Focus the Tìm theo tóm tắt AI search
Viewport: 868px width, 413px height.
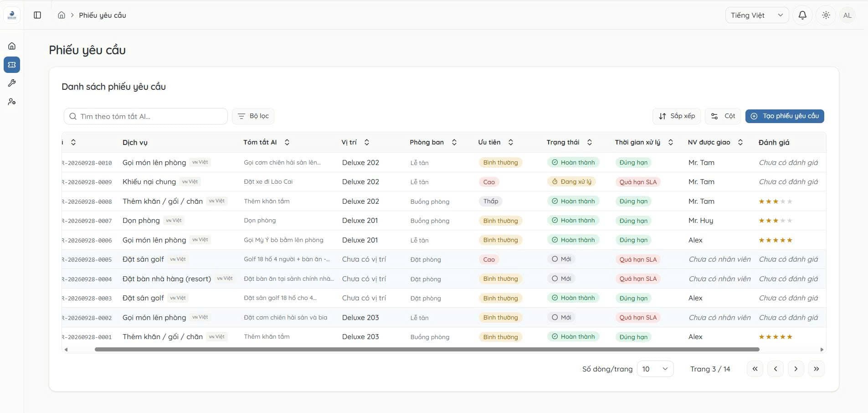click(146, 116)
